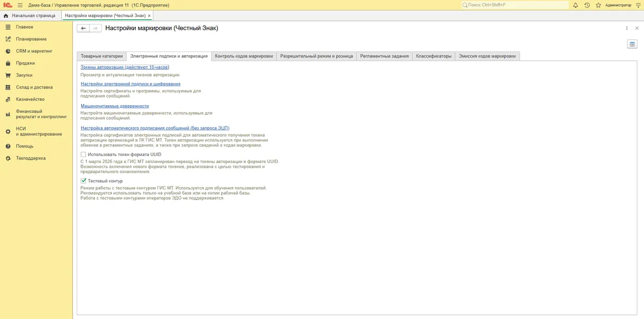The height and width of the screenshot is (319, 644).
Task: Open Финансовый результат и контроллинг section
Action: click(x=41, y=114)
